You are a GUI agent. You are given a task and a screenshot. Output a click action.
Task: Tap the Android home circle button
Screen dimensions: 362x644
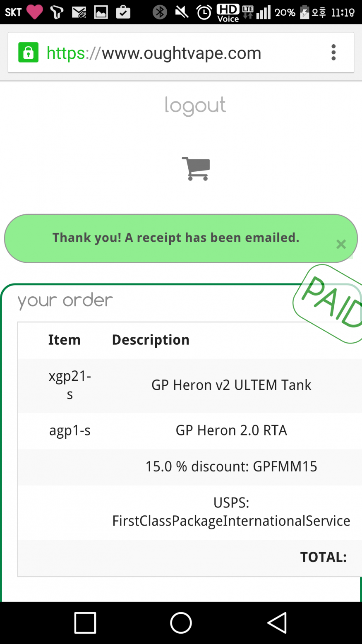click(x=181, y=622)
